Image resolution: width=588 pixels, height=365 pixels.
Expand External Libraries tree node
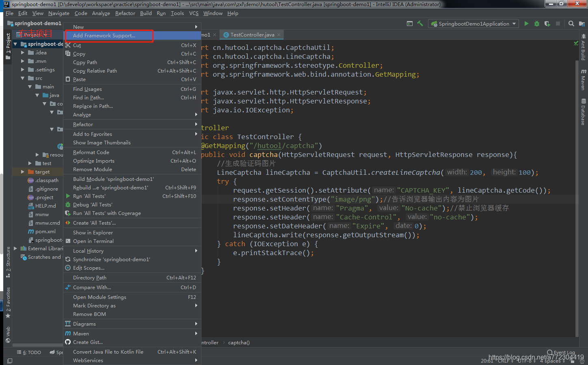click(15, 249)
